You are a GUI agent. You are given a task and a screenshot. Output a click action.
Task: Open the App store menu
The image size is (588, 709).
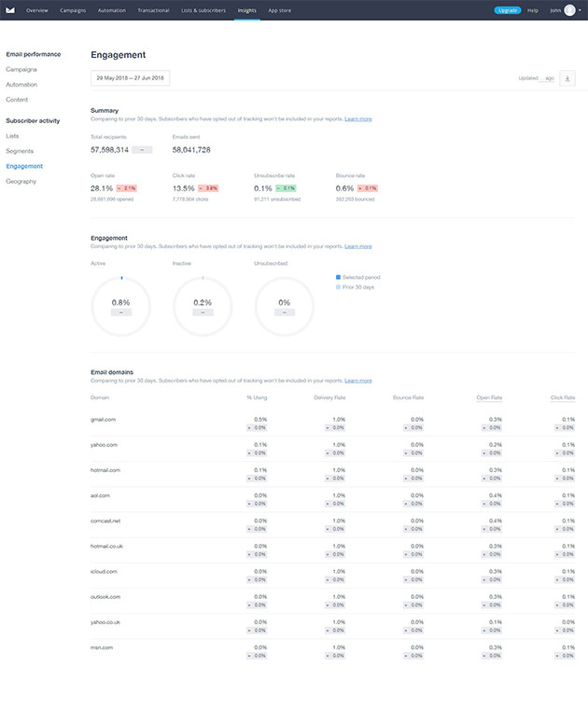coord(279,10)
